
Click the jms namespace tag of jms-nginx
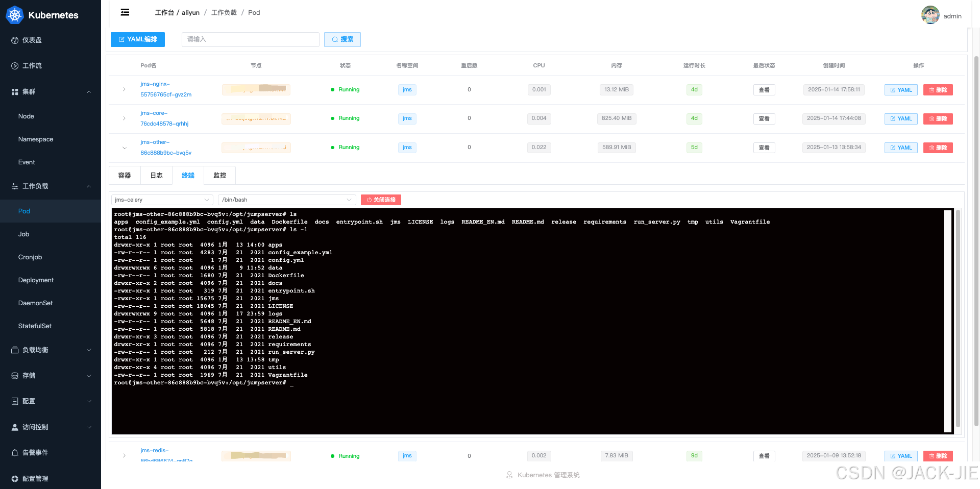[407, 90]
